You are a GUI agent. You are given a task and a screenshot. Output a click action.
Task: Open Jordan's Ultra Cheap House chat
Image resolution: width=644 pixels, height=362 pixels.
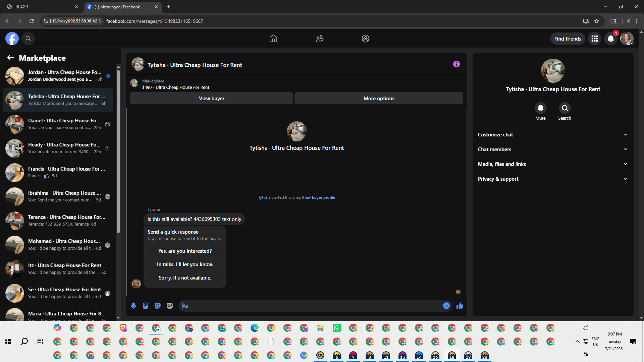pos(58,76)
